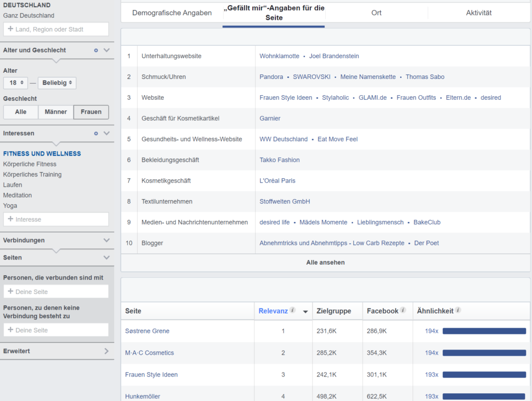Select Männer gender option
Screen dimensions: 532x401
click(56, 112)
